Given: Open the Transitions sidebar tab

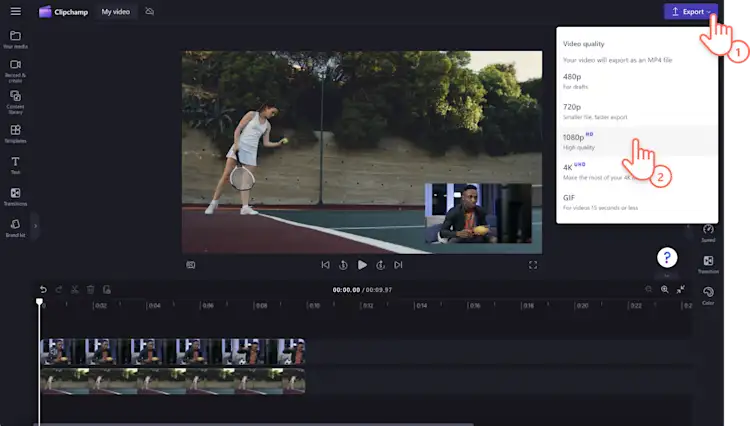Looking at the screenshot, I should [15, 197].
